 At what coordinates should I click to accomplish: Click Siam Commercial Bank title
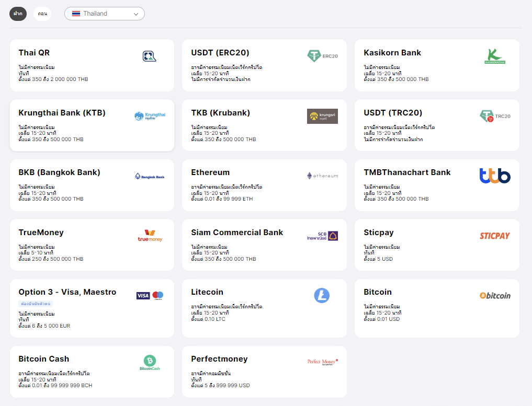(237, 233)
